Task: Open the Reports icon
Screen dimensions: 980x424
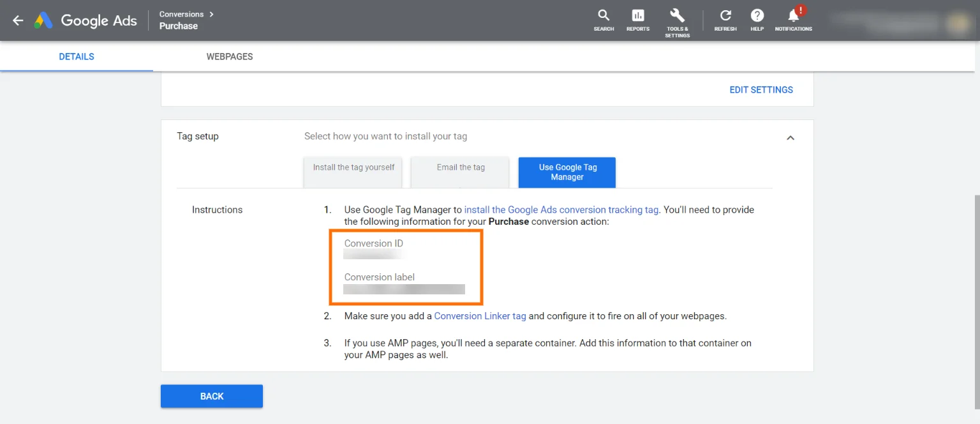Action: (638, 20)
